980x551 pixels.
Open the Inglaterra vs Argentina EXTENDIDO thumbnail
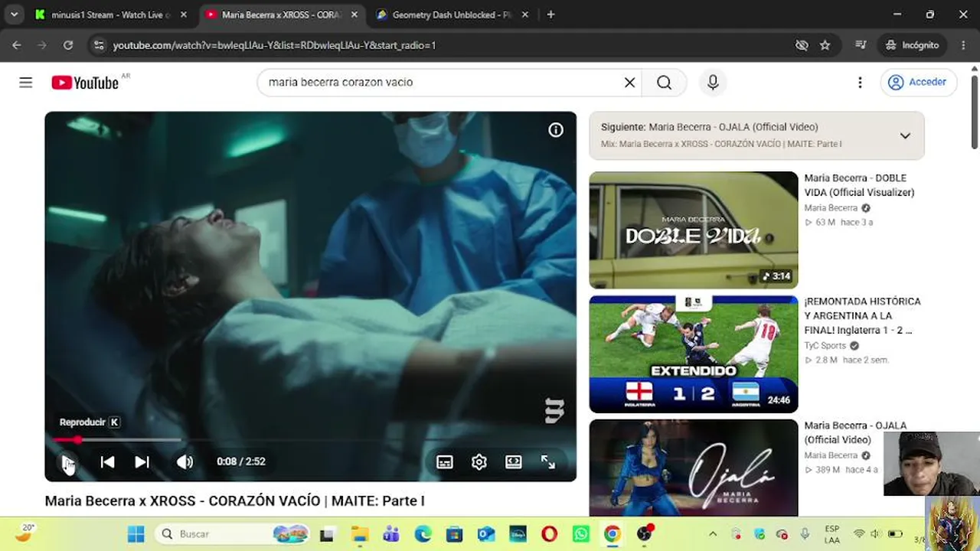click(694, 354)
